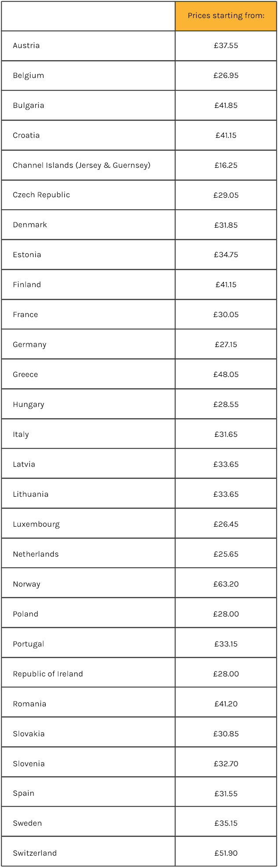Click the Italy country label
Viewport: 278px width, 868px height.
click(x=21, y=434)
